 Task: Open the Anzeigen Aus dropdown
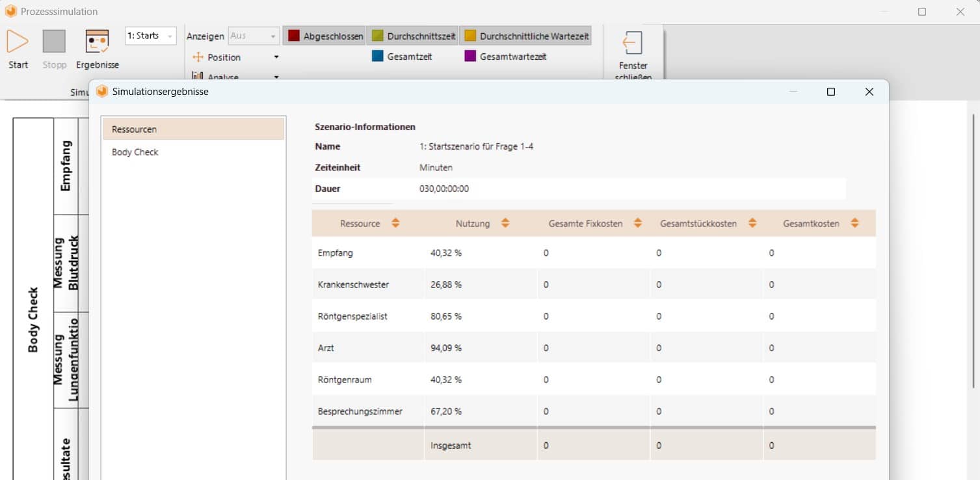(x=253, y=36)
